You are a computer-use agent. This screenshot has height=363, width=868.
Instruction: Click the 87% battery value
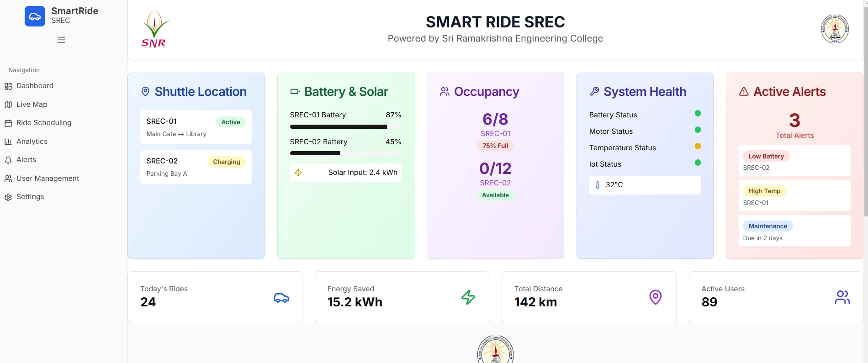point(393,115)
